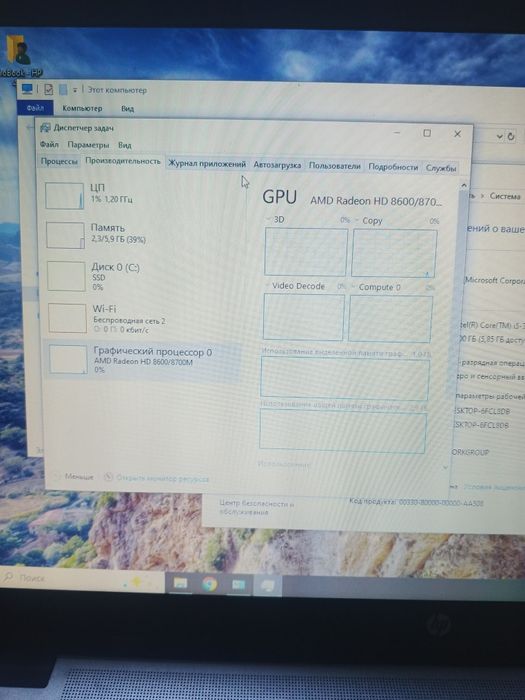Launch Google Chrome from the taskbar
This screenshot has height=700, width=525.
(209, 584)
